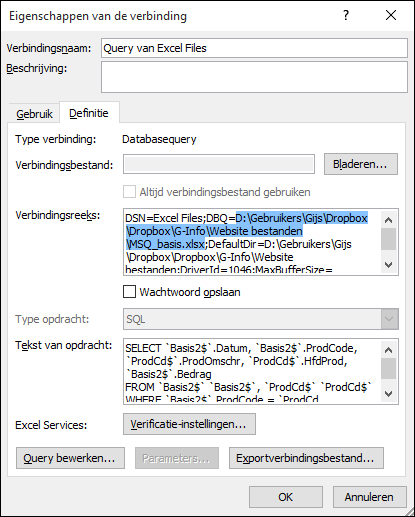Click the Databasequery connection type text
Image resolution: width=415 pixels, height=517 pixels.
[159, 139]
